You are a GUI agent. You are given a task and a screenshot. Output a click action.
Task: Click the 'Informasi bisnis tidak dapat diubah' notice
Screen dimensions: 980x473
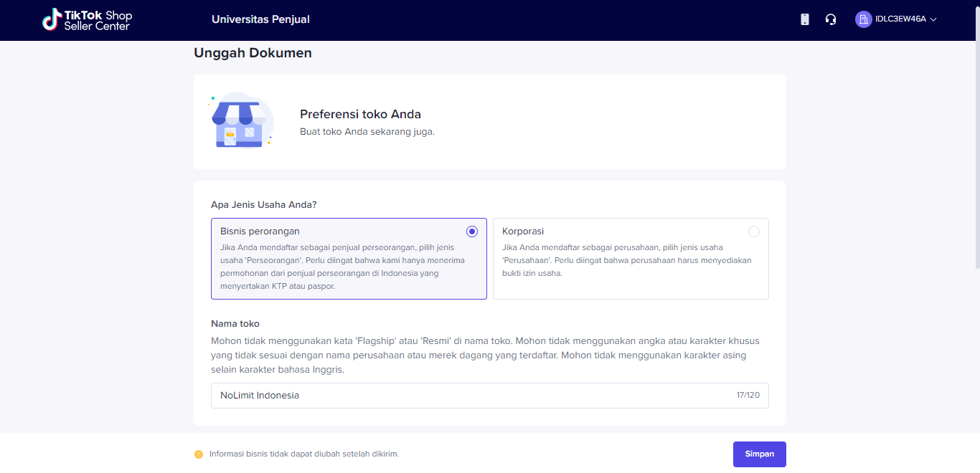point(304,454)
